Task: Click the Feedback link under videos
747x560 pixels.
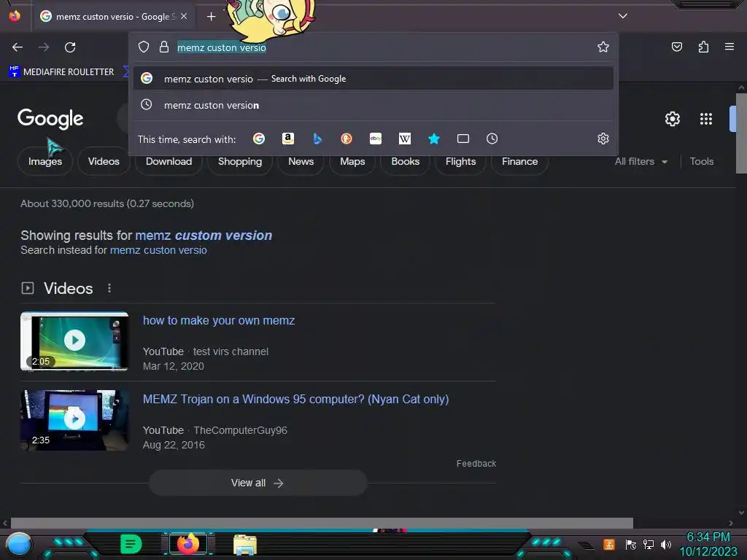Action: (x=476, y=463)
